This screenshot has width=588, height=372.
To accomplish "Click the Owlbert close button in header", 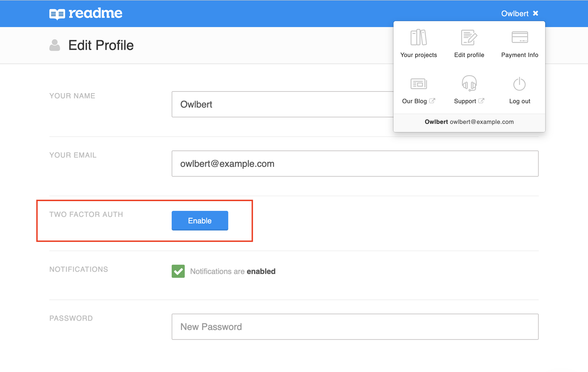I will click(536, 13).
